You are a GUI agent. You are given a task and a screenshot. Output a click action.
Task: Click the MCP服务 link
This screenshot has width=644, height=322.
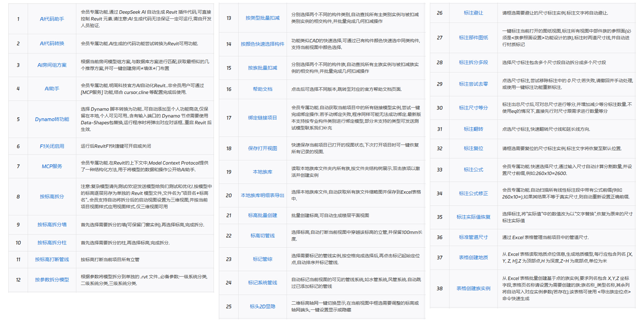point(52,166)
